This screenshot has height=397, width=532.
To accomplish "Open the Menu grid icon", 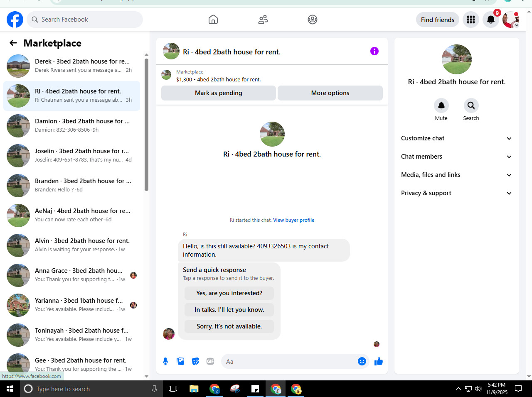I will pyautogui.click(x=471, y=20).
